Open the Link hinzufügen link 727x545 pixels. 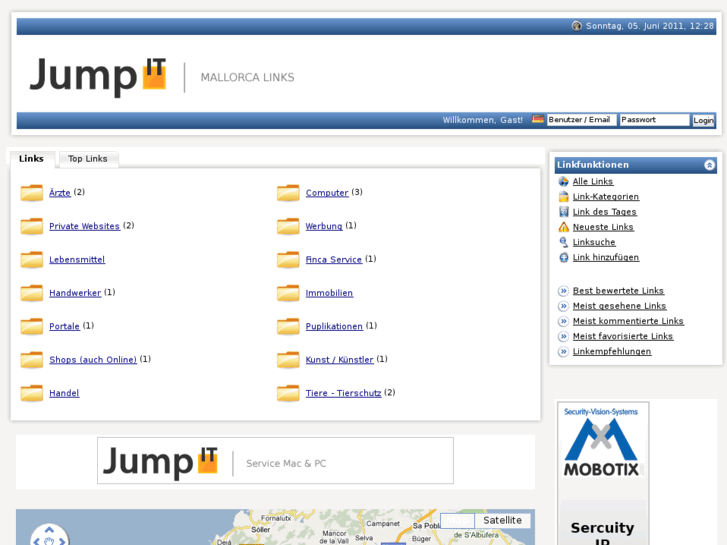tap(606, 257)
